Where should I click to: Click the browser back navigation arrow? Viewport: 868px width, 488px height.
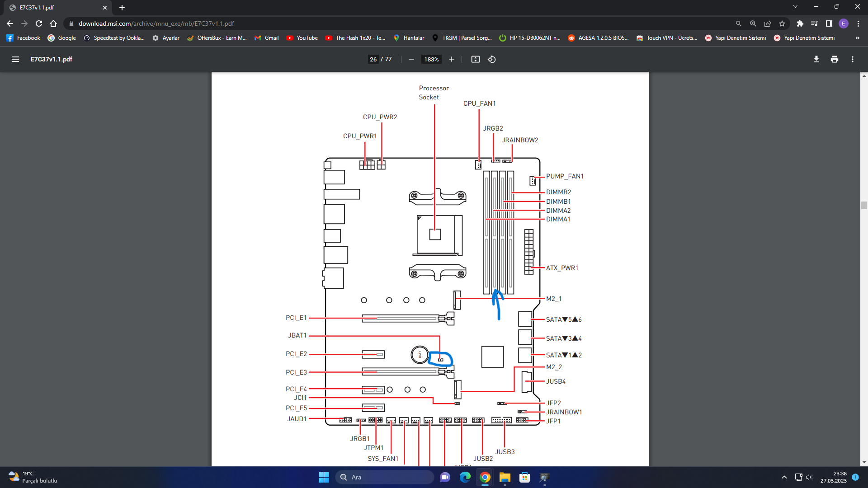coord(11,23)
